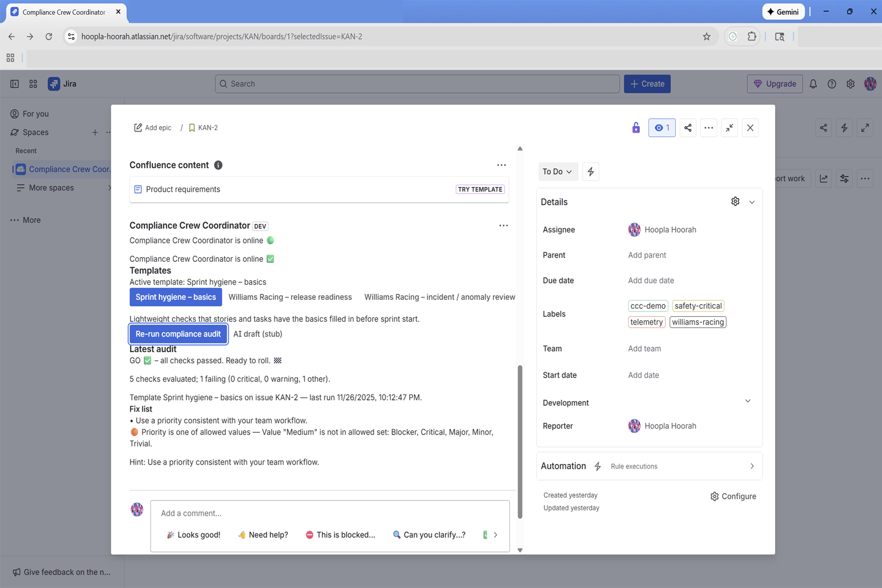Click the Reporter Hoopla Hoorah value
This screenshot has height=588, width=882.
[x=662, y=426]
